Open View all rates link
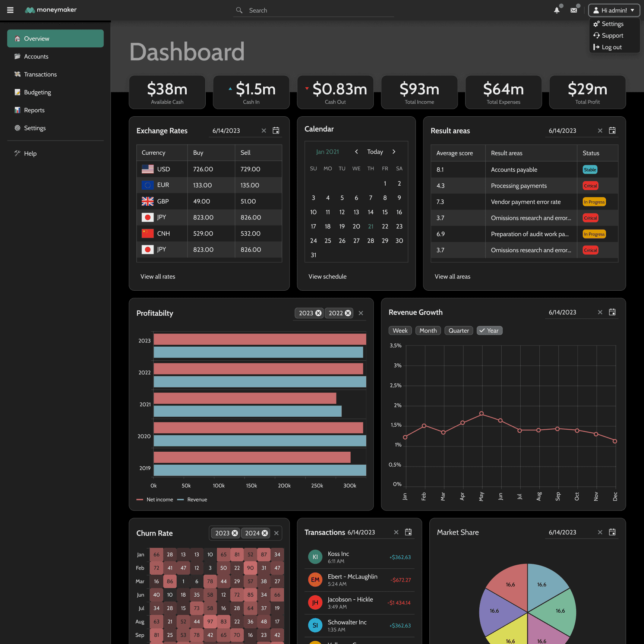The height and width of the screenshot is (644, 644). (158, 277)
